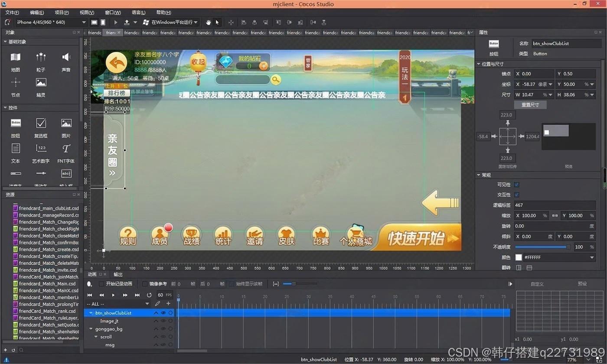
Task: Pick the 精灵 sprite object
Action: click(41, 87)
